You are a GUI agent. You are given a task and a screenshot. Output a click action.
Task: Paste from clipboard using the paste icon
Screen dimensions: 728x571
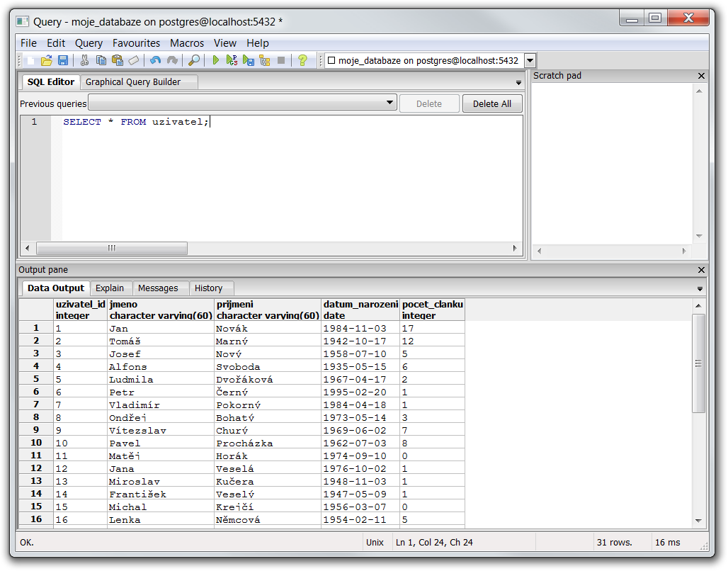tap(118, 60)
